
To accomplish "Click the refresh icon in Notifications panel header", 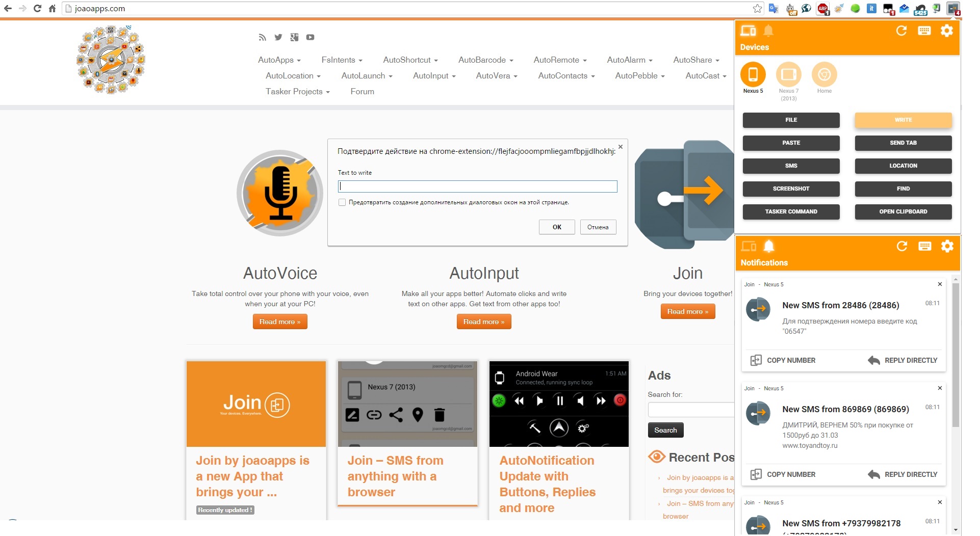I will pos(902,246).
